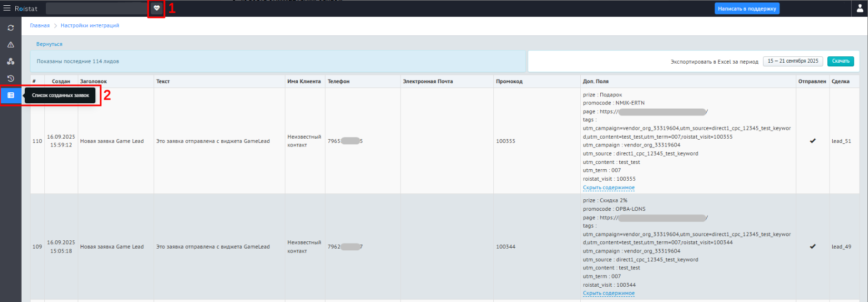This screenshot has width=868, height=302.
Task: Open the webhook nodes sidebar icon
Action: coord(11,62)
